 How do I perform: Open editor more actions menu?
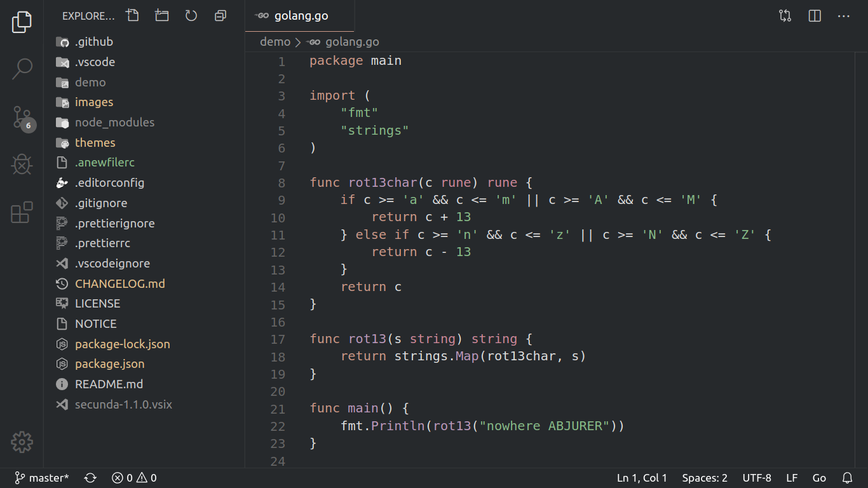coord(843,15)
